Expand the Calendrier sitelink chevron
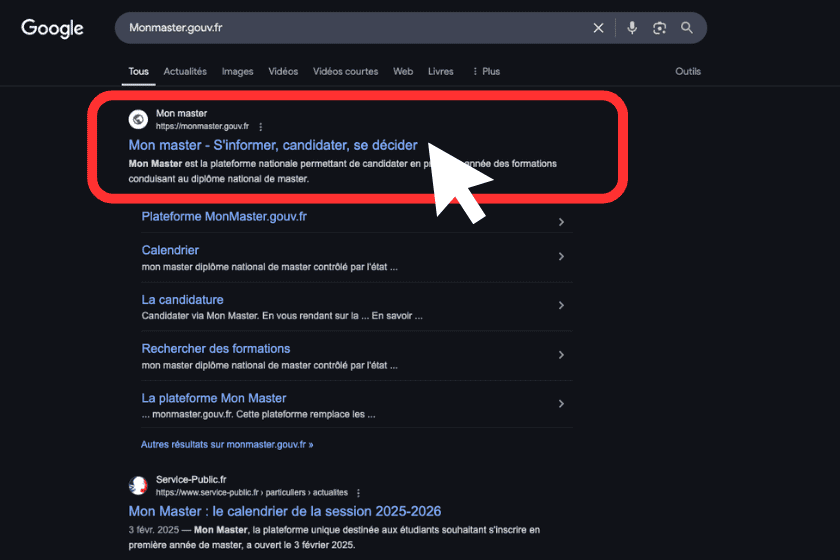The width and height of the screenshot is (840, 560). 561,257
